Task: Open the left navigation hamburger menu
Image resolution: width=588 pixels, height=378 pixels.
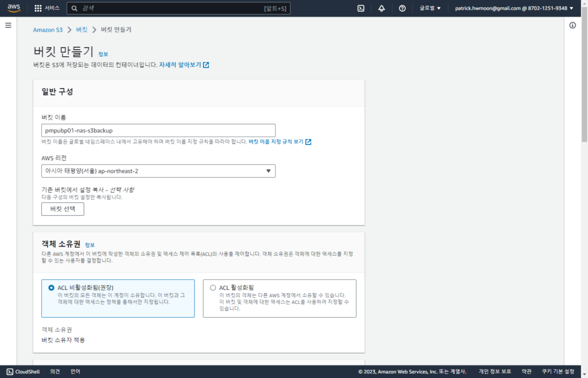Action: tap(8, 25)
